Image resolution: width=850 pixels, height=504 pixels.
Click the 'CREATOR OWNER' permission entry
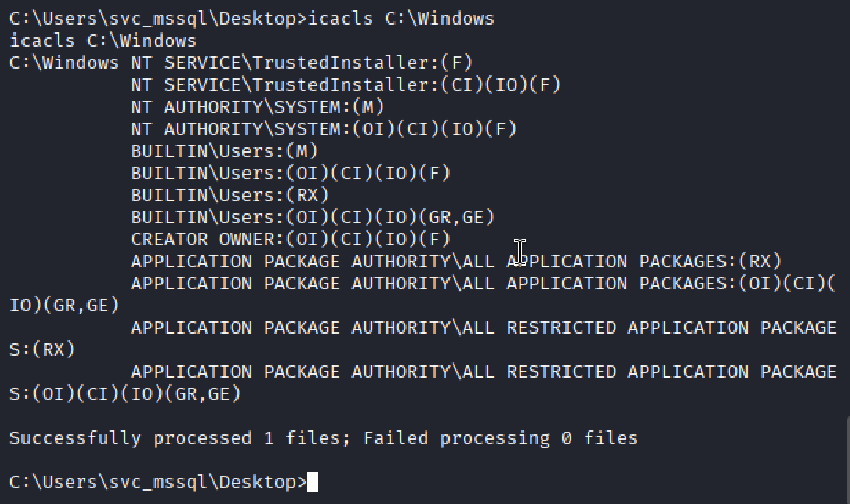291,239
